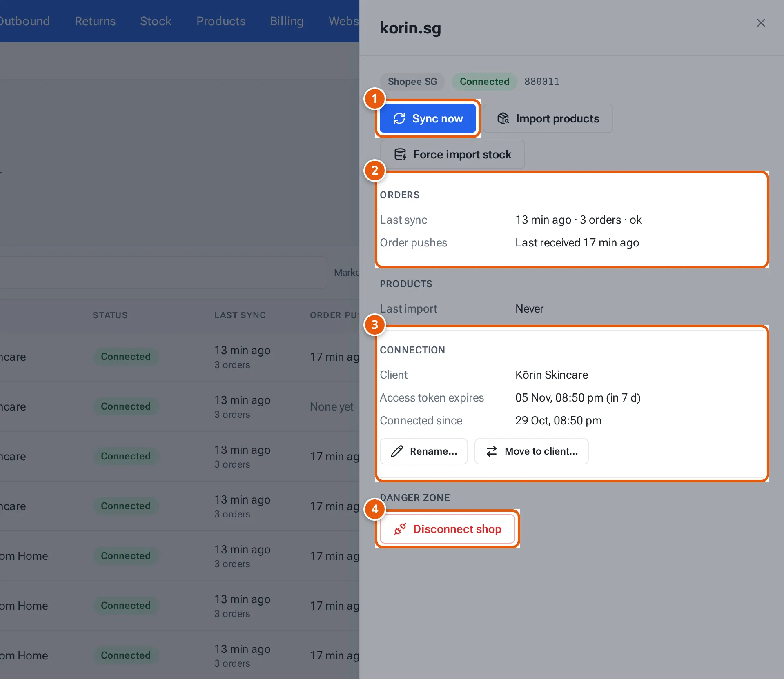Image resolution: width=784 pixels, height=679 pixels.
Task: Click the package icon on Import products
Action: click(x=503, y=118)
